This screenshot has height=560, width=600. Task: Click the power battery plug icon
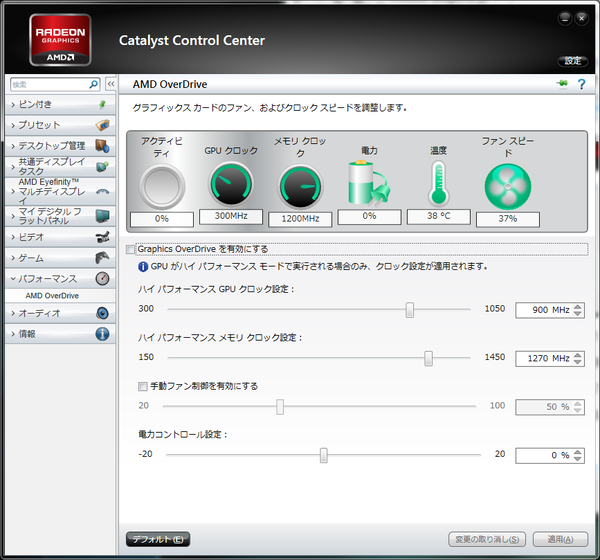[369, 183]
